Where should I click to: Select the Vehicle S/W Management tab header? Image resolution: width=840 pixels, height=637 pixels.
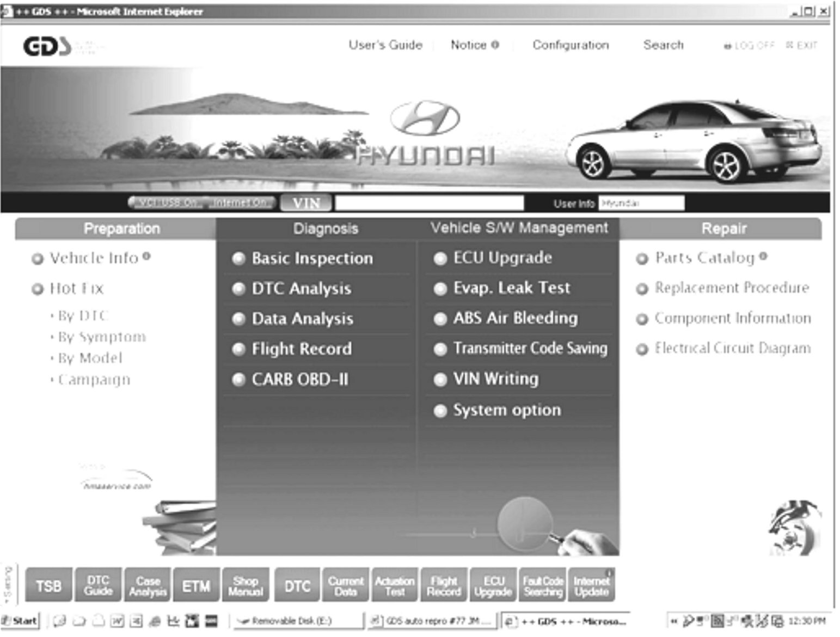pos(519,228)
